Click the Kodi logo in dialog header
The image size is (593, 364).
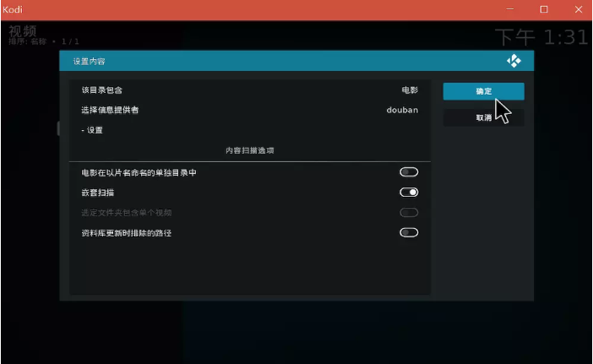(x=514, y=62)
